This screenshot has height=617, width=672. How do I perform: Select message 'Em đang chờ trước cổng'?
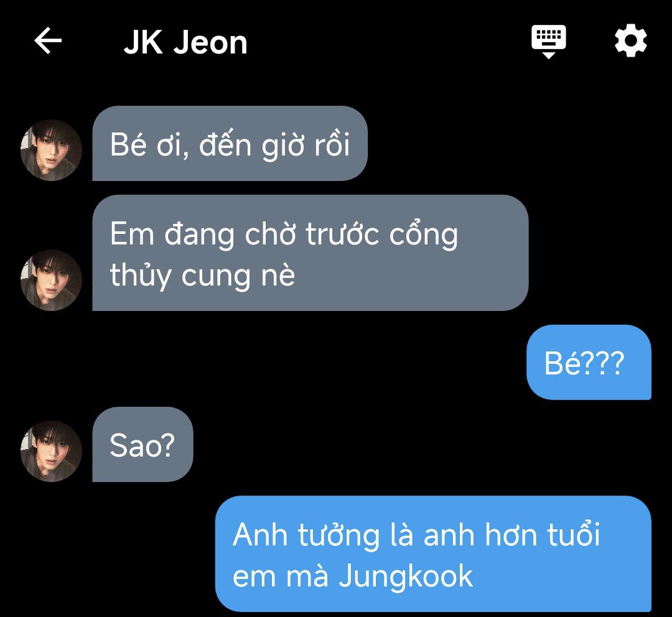click(310, 253)
